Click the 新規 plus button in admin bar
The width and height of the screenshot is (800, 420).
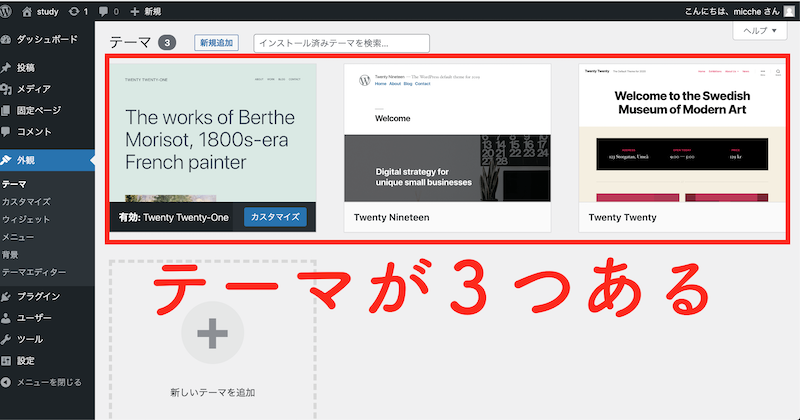point(145,11)
